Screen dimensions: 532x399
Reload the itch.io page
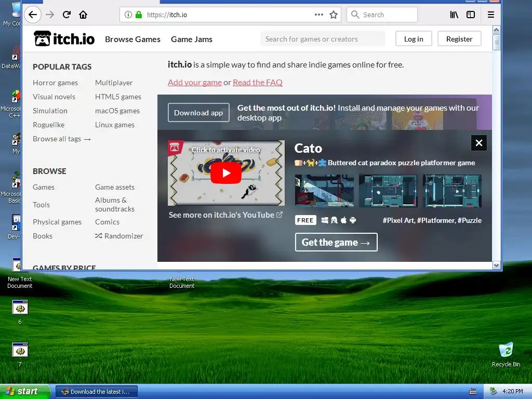(66, 15)
